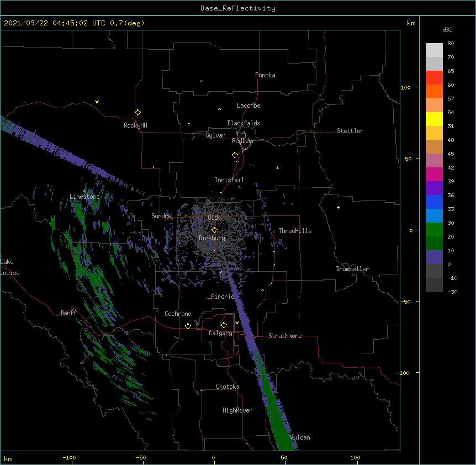Click the white asterisk marker east of Innisfail
This screenshot has height=465, width=476.
click(x=277, y=167)
